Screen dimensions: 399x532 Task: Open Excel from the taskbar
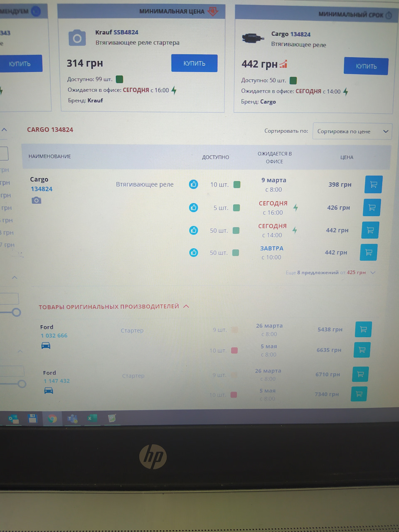coord(92,419)
